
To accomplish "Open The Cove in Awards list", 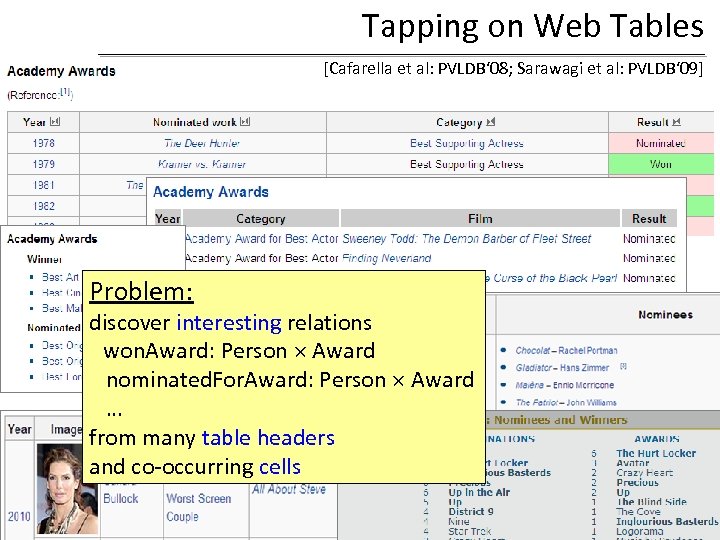I will coord(638,511).
